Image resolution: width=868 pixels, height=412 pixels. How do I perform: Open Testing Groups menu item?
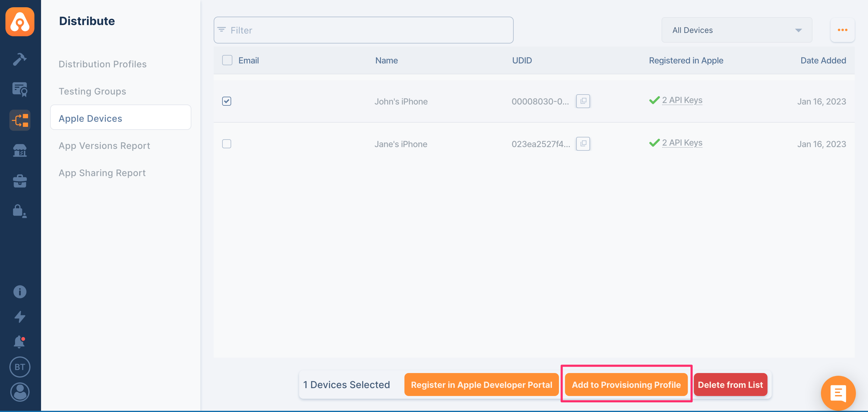[92, 91]
